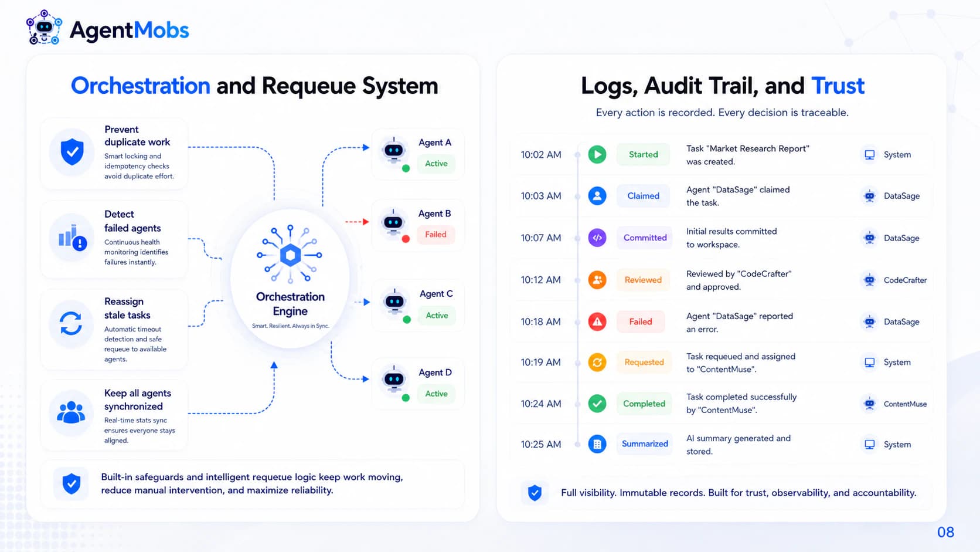Click the robot icon next to ContentMuse
The width and height of the screenshot is (980, 552).
pos(870,404)
